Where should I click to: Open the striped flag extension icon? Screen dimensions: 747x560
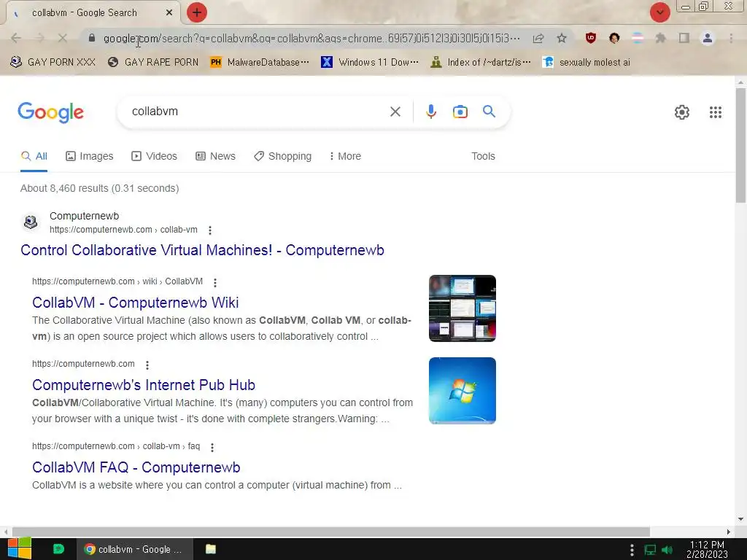pos(638,38)
